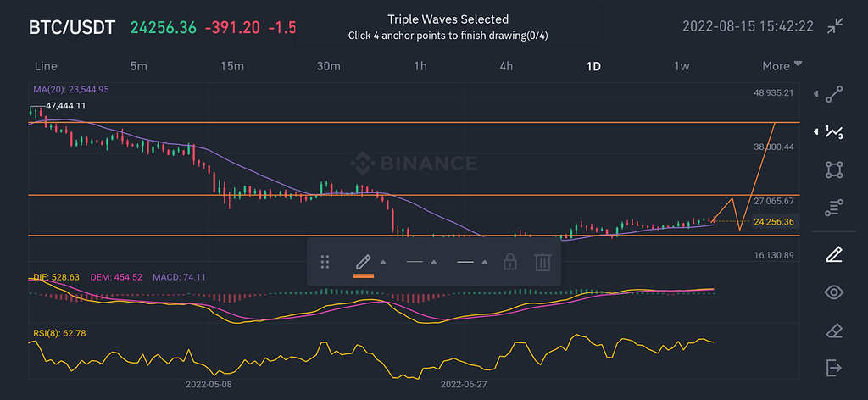Select the Triple Waves drawing tool
Screen dimensions: 868x400
point(835,131)
